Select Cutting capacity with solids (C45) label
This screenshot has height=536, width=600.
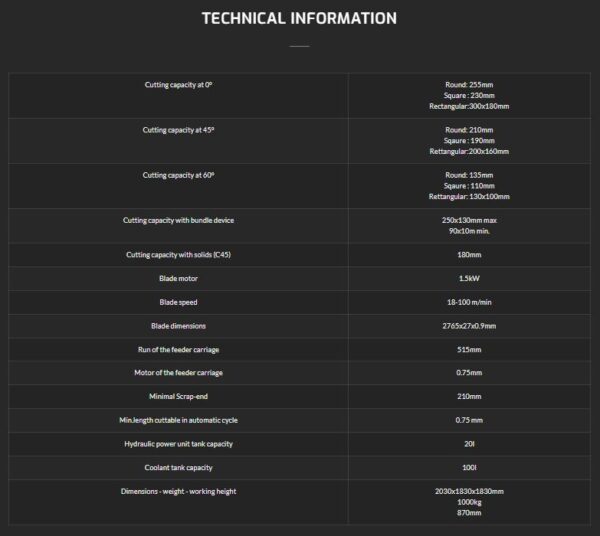pyautogui.click(x=178, y=255)
